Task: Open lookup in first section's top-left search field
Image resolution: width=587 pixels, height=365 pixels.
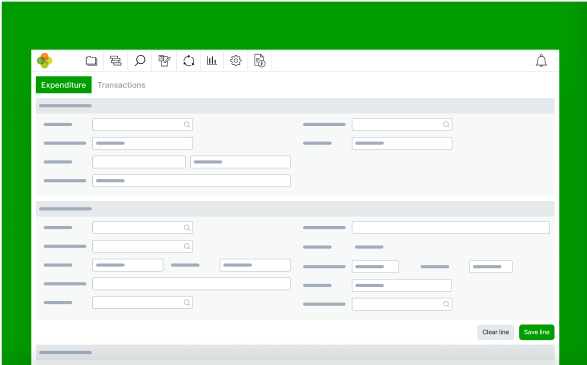Action: pyautogui.click(x=187, y=124)
